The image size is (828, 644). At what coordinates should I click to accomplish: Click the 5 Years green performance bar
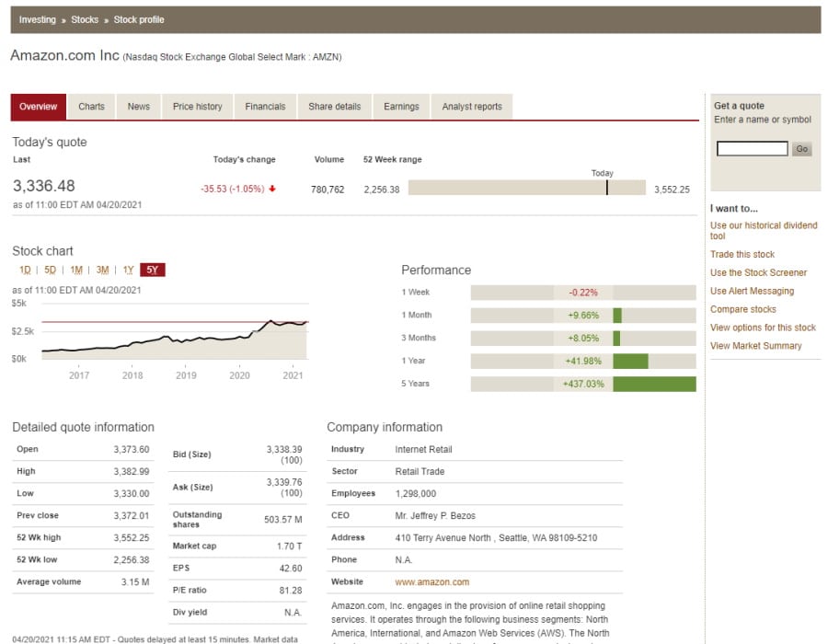pyautogui.click(x=654, y=384)
